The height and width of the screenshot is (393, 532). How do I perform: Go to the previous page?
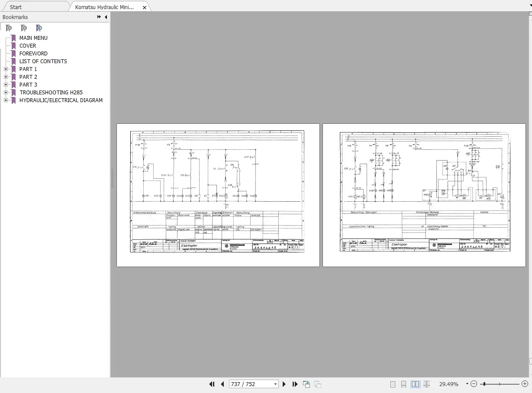click(222, 384)
